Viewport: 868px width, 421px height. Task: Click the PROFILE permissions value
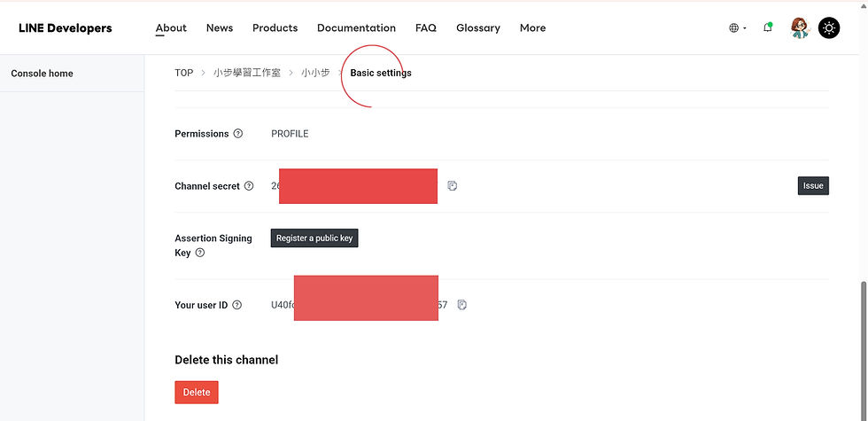[x=290, y=134]
